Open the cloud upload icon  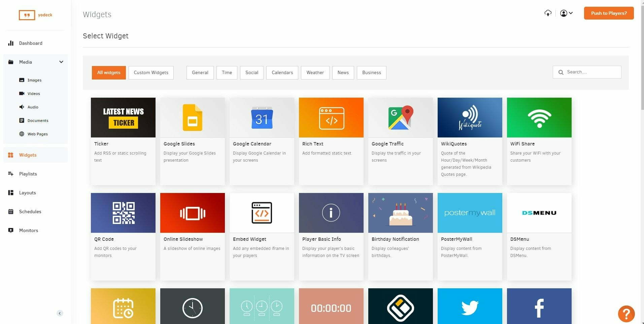[548, 13]
